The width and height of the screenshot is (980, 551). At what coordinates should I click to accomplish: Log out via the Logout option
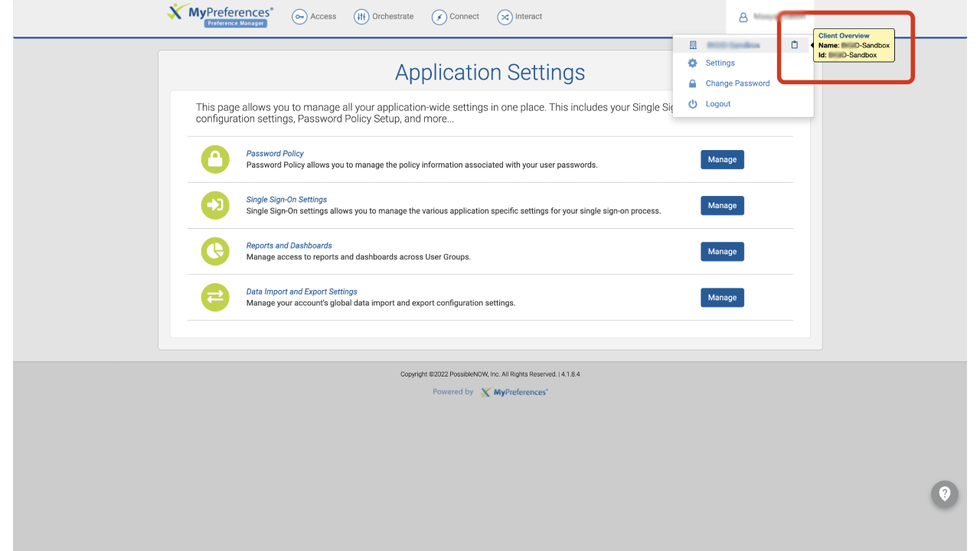(x=717, y=104)
